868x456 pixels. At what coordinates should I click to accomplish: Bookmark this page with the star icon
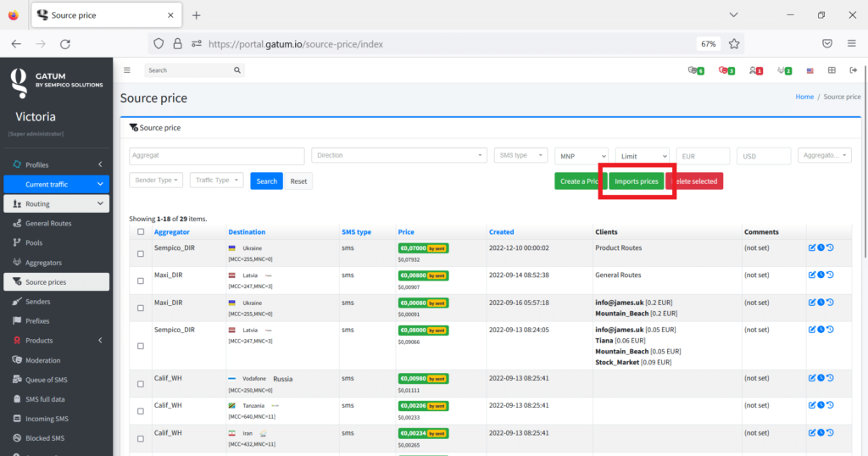pos(734,43)
